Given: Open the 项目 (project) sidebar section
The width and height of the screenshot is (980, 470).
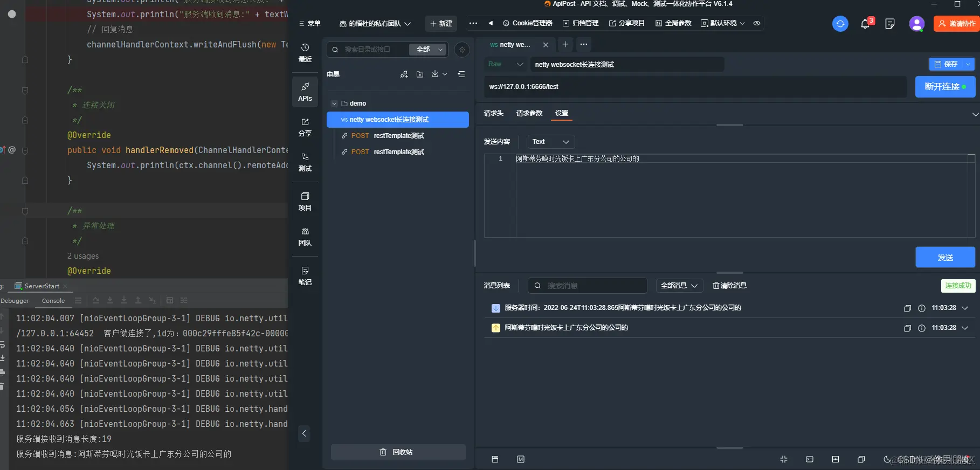Looking at the screenshot, I should tap(305, 202).
